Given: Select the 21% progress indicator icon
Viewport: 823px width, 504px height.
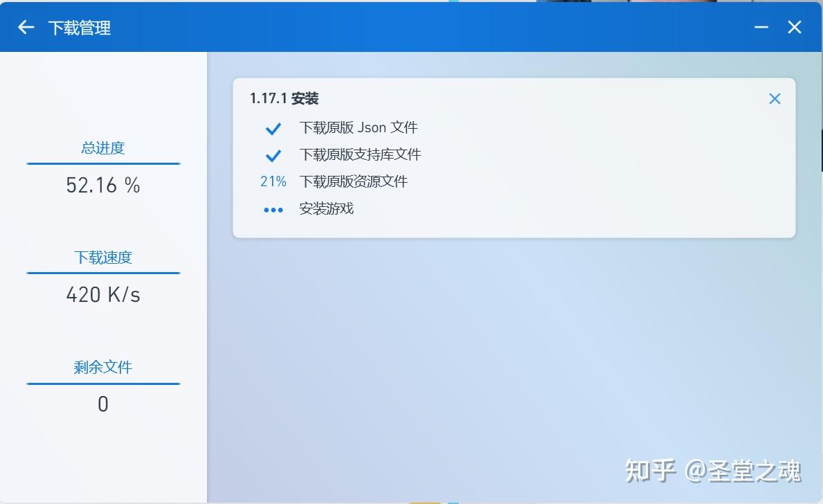Looking at the screenshot, I should point(273,181).
